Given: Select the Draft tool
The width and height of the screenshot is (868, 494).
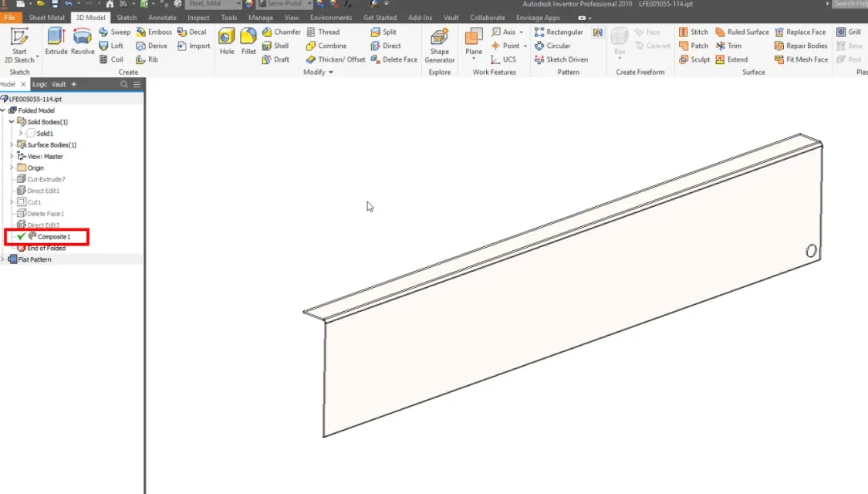Looking at the screenshot, I should coord(275,59).
